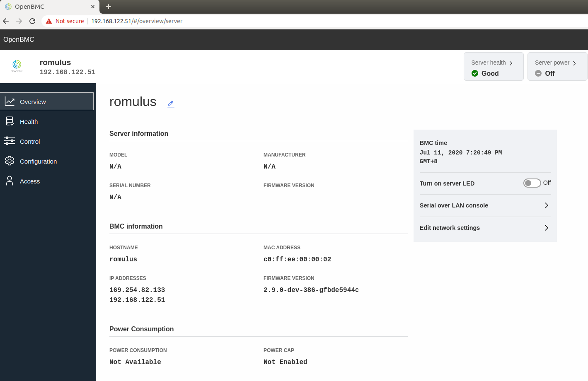Click the Not secure warning triangle icon
Screen dimensions: 588x381
coord(49,21)
